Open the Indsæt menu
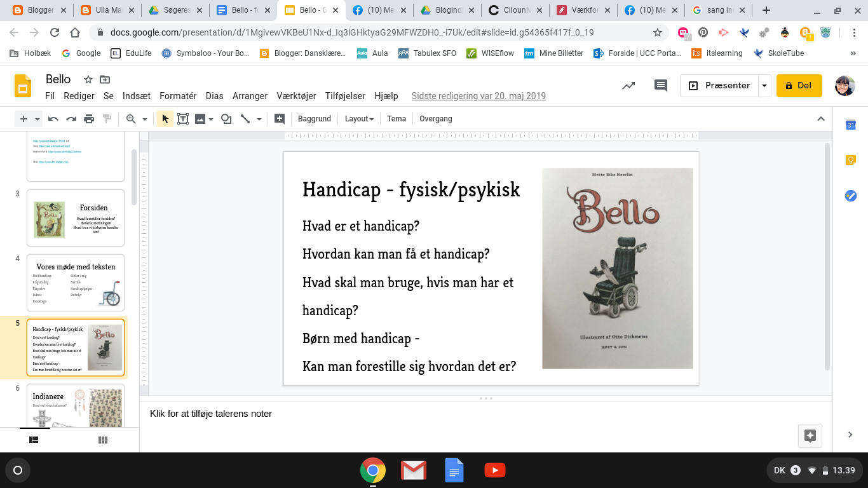This screenshot has width=868, height=488. click(x=137, y=96)
